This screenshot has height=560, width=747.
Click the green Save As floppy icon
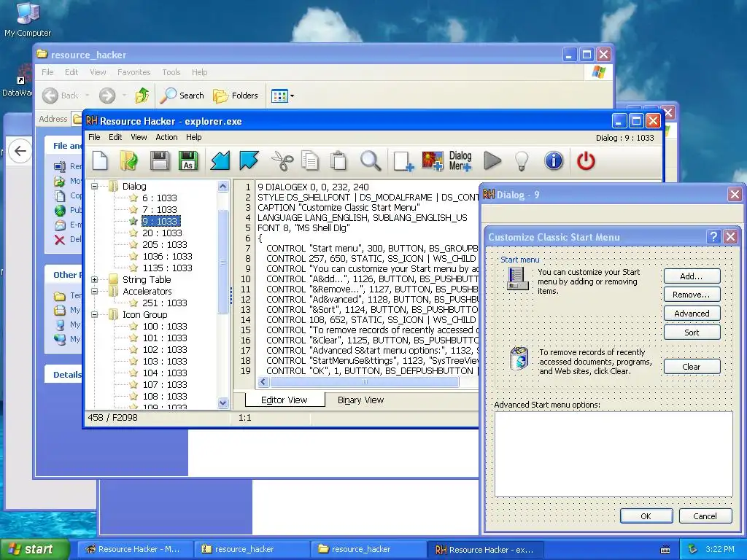click(x=188, y=161)
